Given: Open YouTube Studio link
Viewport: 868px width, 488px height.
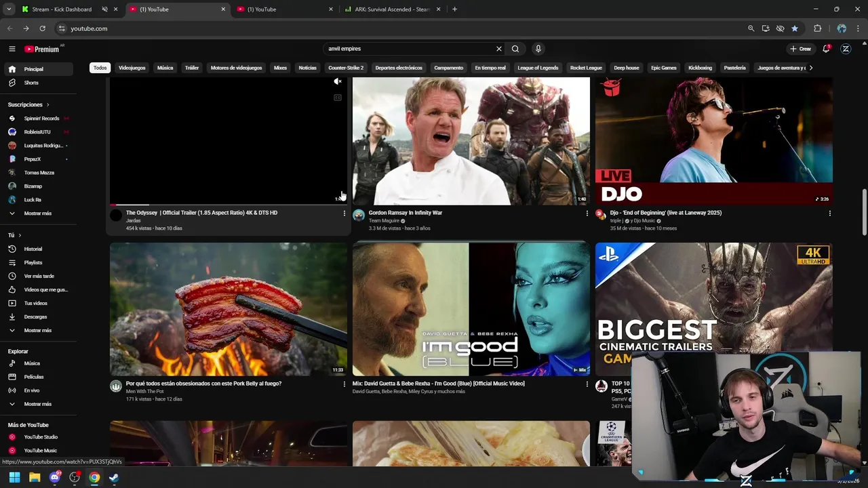Looking at the screenshot, I should click(x=38, y=437).
